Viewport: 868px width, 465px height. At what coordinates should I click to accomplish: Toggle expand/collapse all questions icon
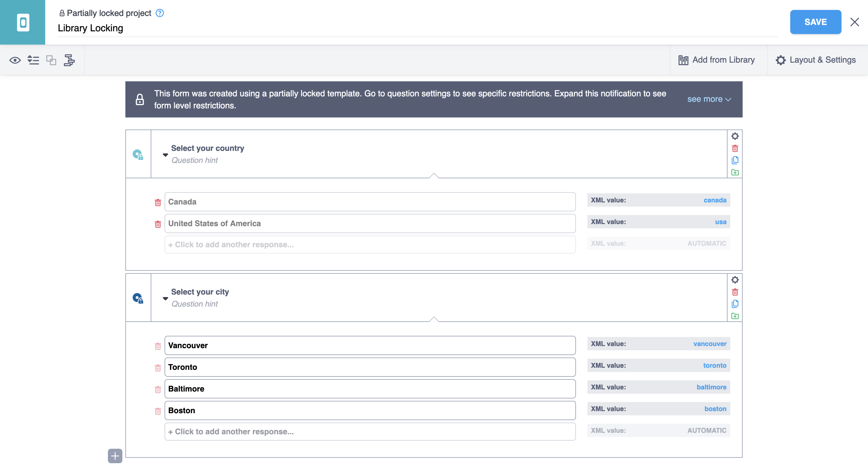click(x=33, y=60)
